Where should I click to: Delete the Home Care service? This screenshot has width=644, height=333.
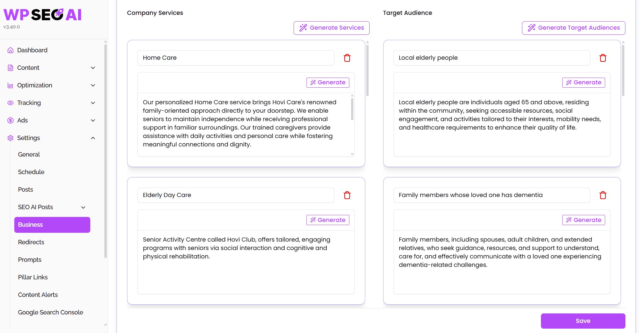[x=347, y=58]
